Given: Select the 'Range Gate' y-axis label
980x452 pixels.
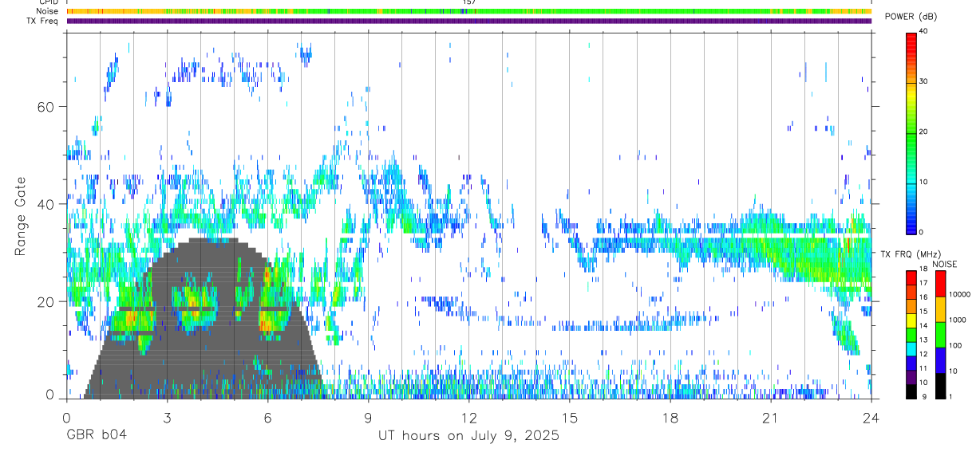Looking at the screenshot, I should [19, 216].
